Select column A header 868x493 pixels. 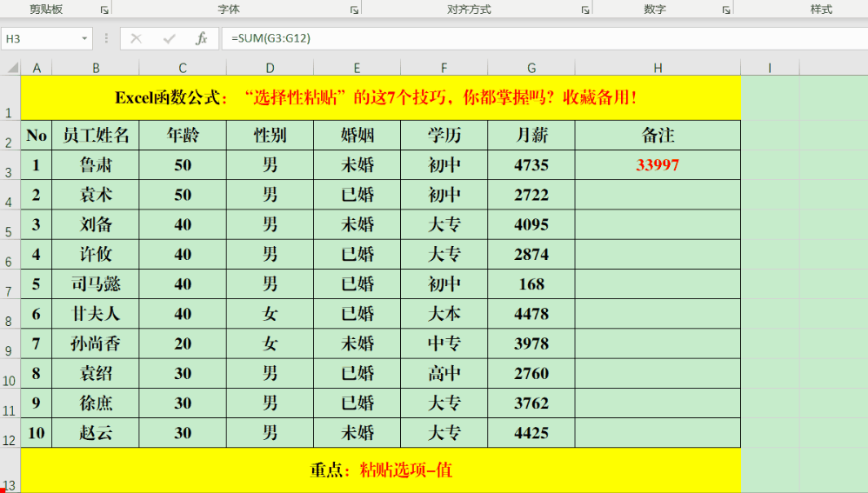[37, 68]
